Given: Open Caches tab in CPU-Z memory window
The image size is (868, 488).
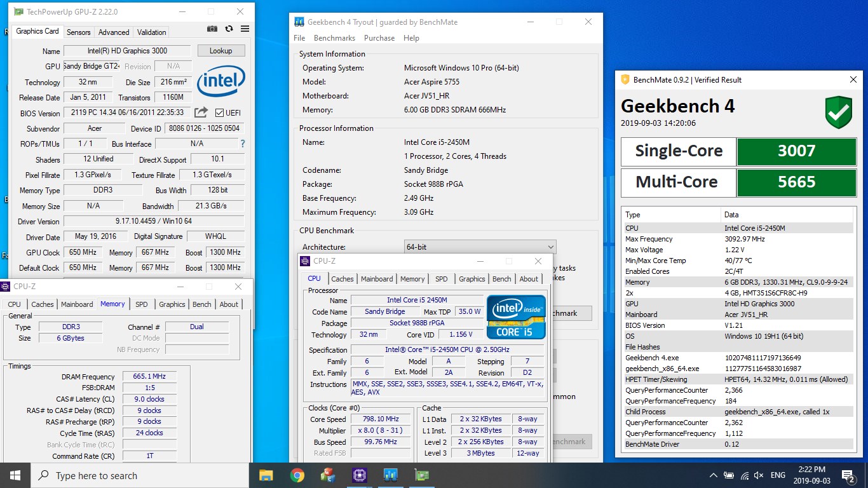Looking at the screenshot, I should pos(43,304).
